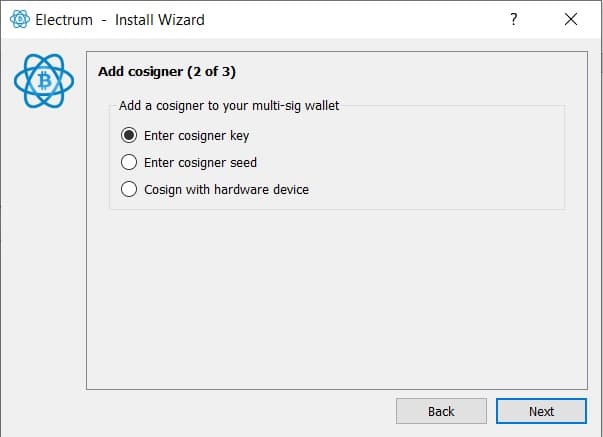Proceed with the Next button
The width and height of the screenshot is (603, 437).
click(541, 411)
